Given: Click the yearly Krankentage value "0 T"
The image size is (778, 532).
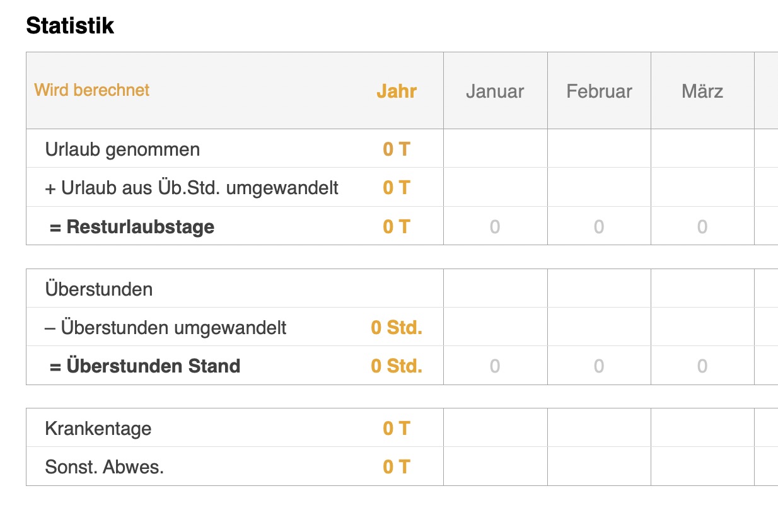Looking at the screenshot, I should (x=397, y=429).
